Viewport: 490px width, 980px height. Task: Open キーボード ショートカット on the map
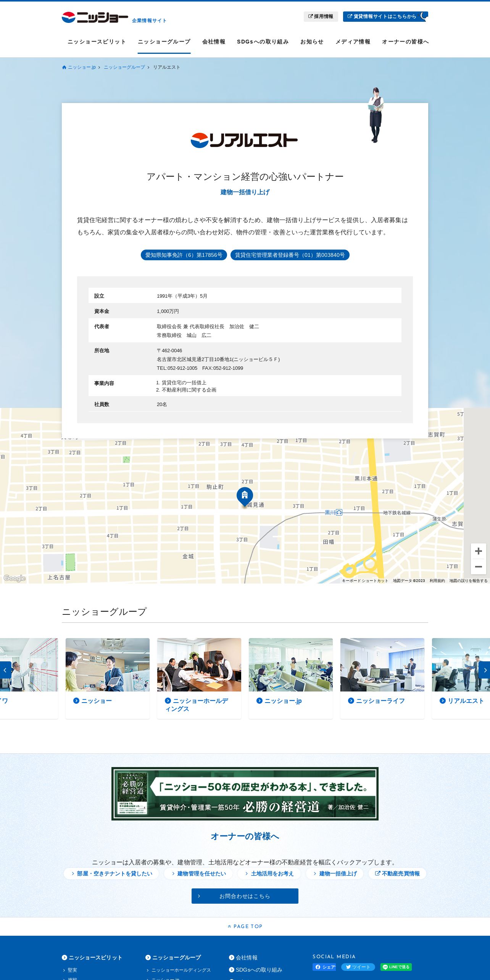pos(365,581)
